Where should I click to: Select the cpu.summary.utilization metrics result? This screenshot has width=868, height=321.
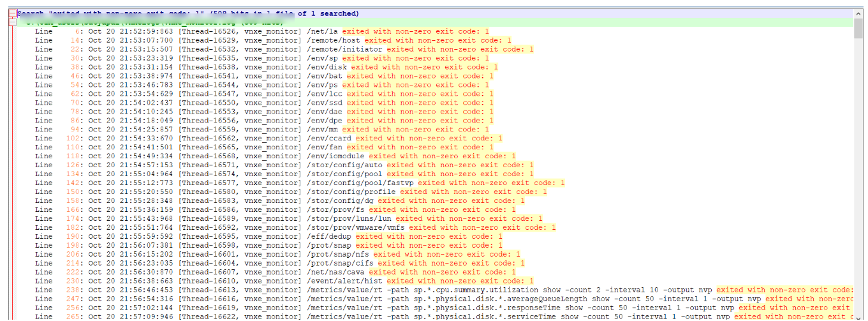(x=446, y=290)
